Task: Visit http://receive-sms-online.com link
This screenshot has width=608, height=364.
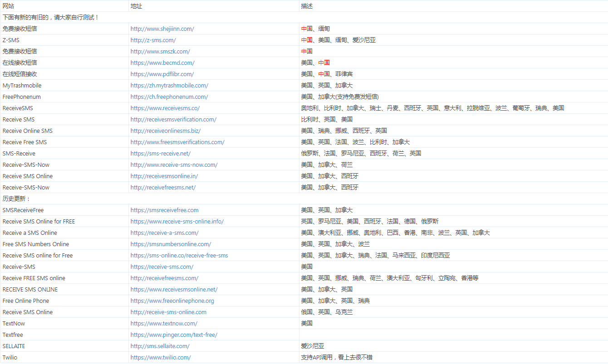Action: click(168, 312)
